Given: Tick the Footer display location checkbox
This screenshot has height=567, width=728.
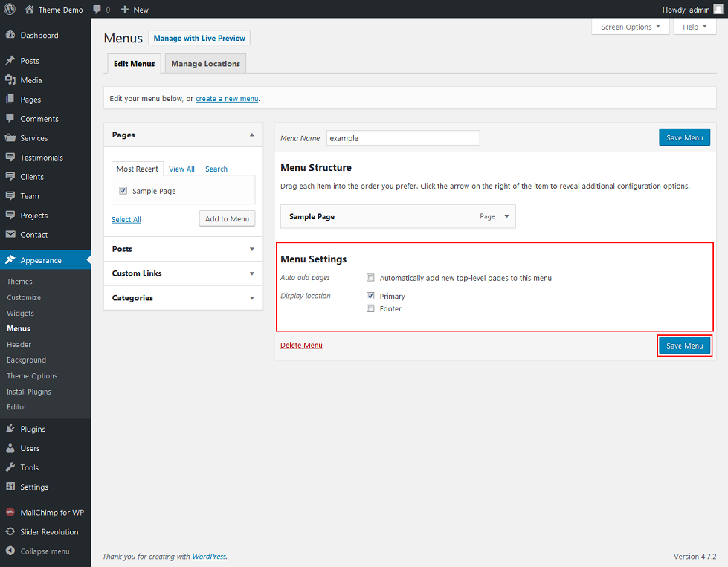Looking at the screenshot, I should click(370, 308).
